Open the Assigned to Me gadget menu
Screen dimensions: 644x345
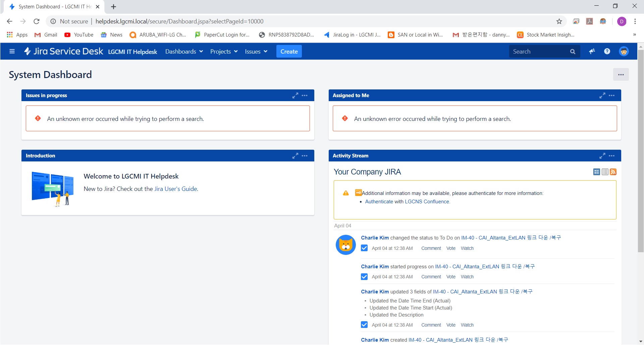pos(612,95)
